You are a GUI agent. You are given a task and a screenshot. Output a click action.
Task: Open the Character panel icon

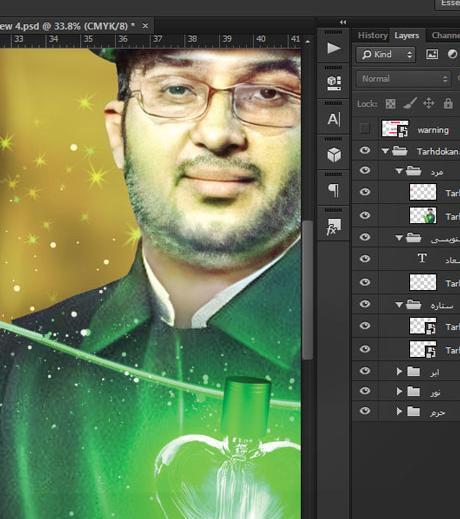point(334,119)
